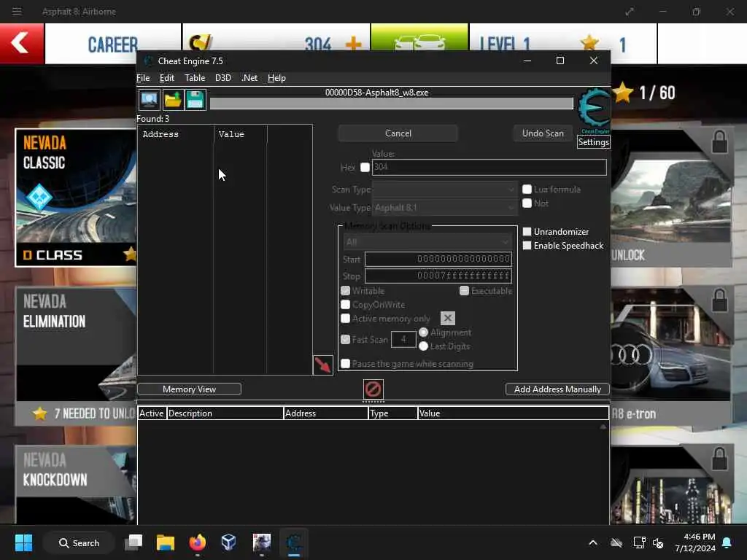Click Add Address Manually

(557, 389)
